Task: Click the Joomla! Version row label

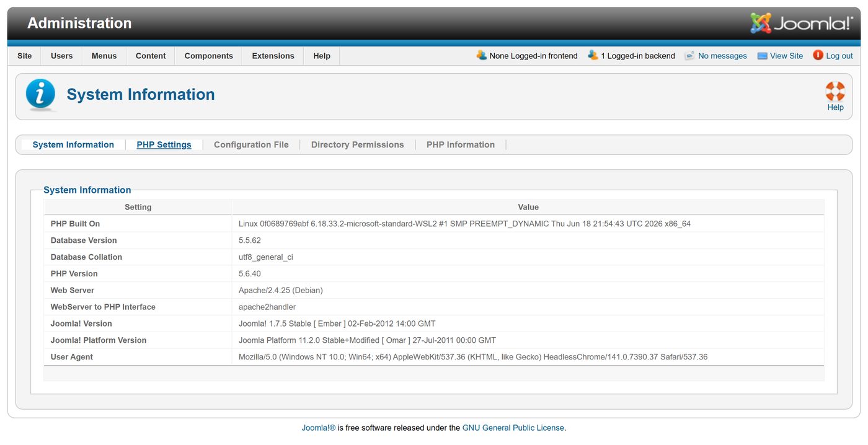Action: [81, 324]
